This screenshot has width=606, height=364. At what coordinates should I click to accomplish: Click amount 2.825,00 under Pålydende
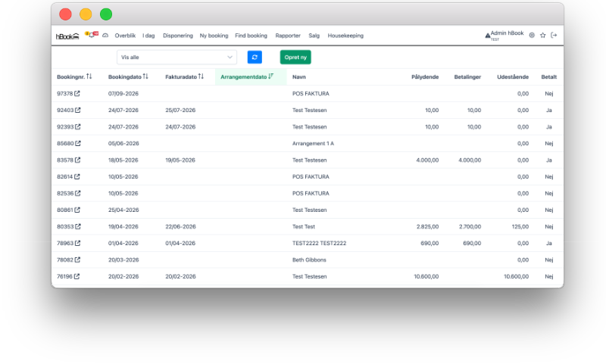(x=427, y=226)
